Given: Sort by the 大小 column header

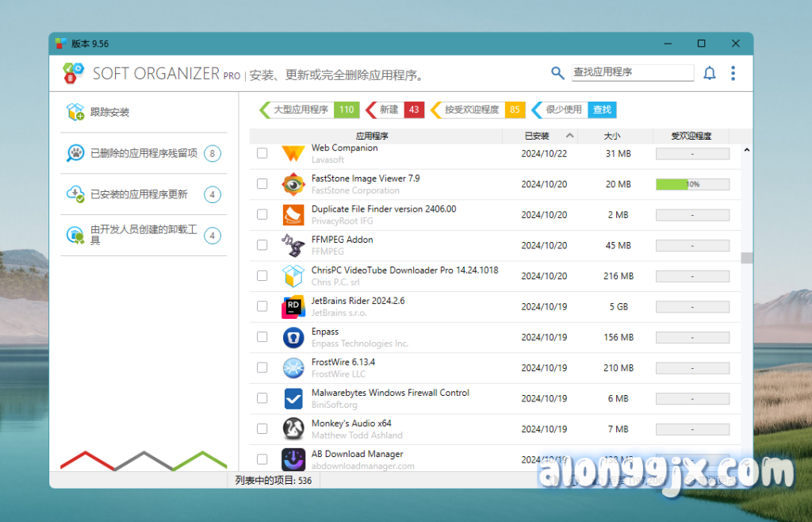Looking at the screenshot, I should (612, 136).
